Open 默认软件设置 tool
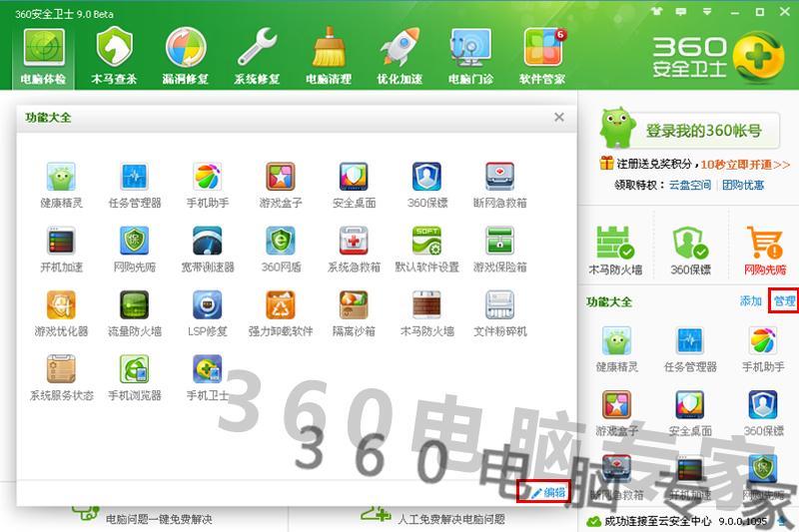The height and width of the screenshot is (532, 799). [x=427, y=250]
